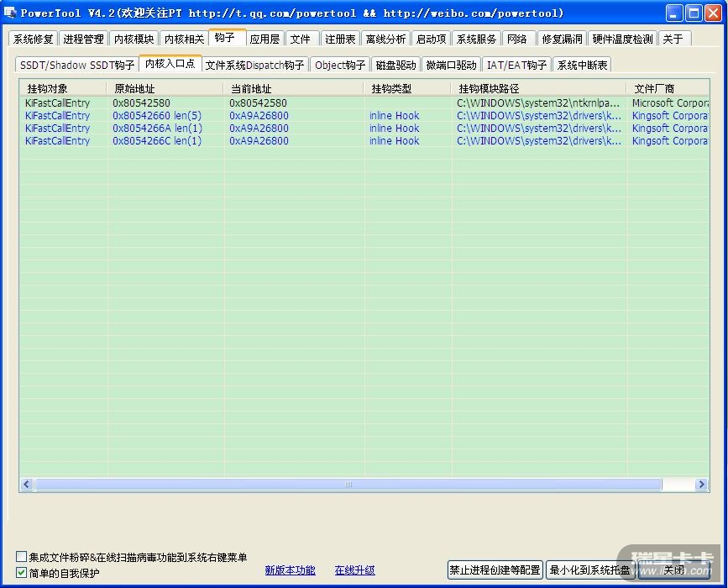The image size is (728, 588).
Task: Uncheck the 简单的自我保护 checkbox
Action: [x=22, y=573]
